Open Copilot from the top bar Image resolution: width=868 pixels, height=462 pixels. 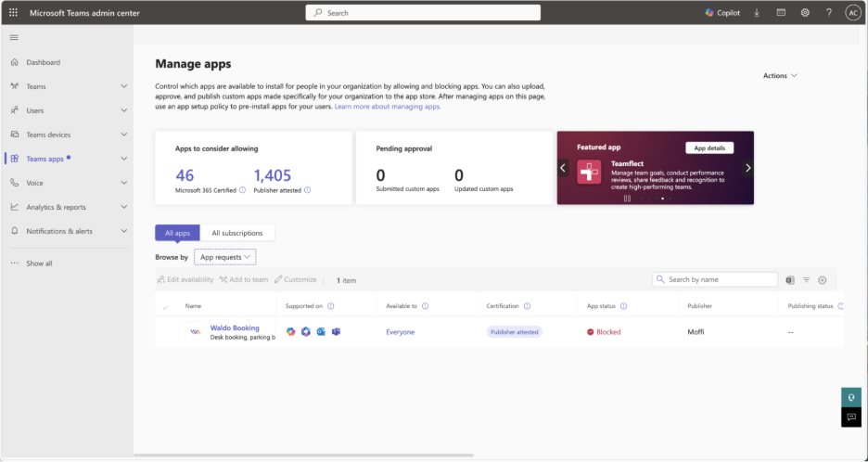(722, 13)
